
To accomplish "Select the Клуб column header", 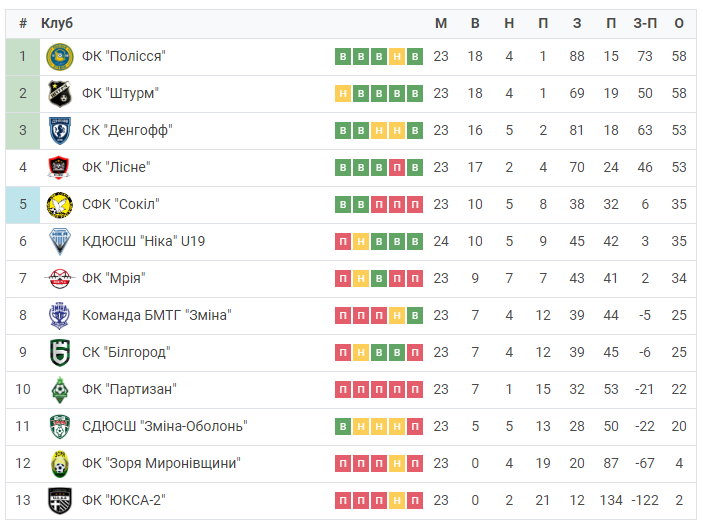I will [x=57, y=23].
